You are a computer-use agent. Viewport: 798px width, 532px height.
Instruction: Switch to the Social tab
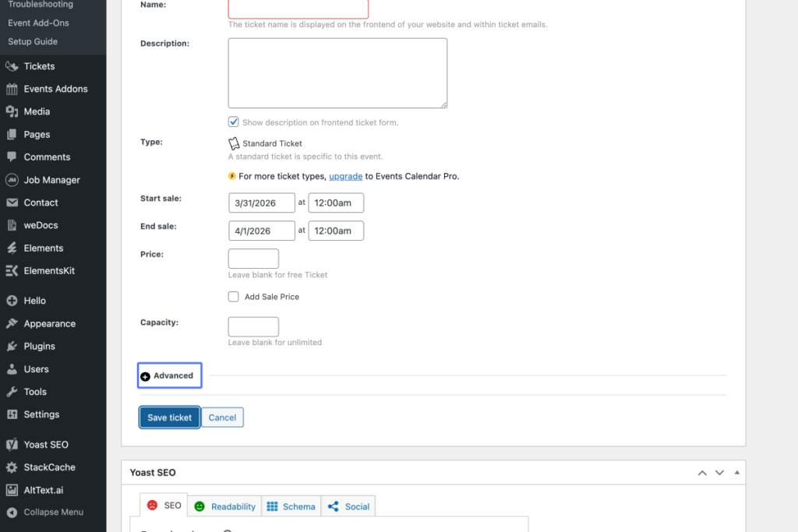(x=348, y=506)
